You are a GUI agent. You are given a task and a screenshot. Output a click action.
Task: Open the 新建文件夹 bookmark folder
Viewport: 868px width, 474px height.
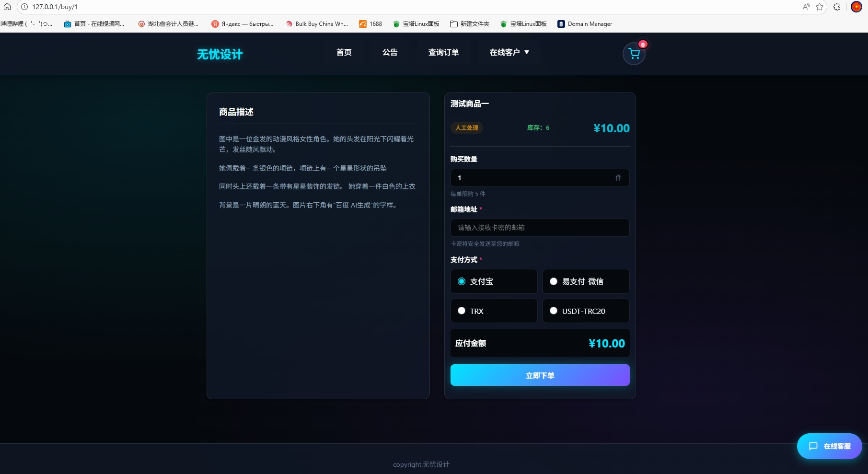point(470,24)
